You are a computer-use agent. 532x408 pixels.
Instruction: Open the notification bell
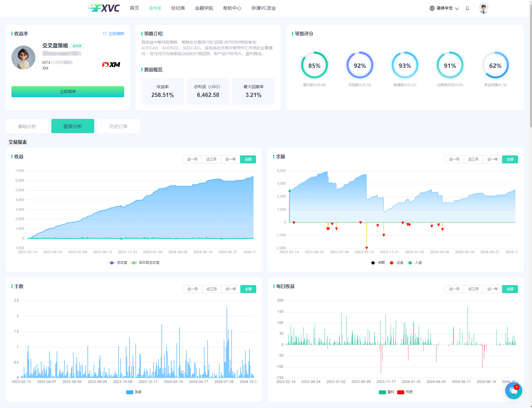point(467,8)
